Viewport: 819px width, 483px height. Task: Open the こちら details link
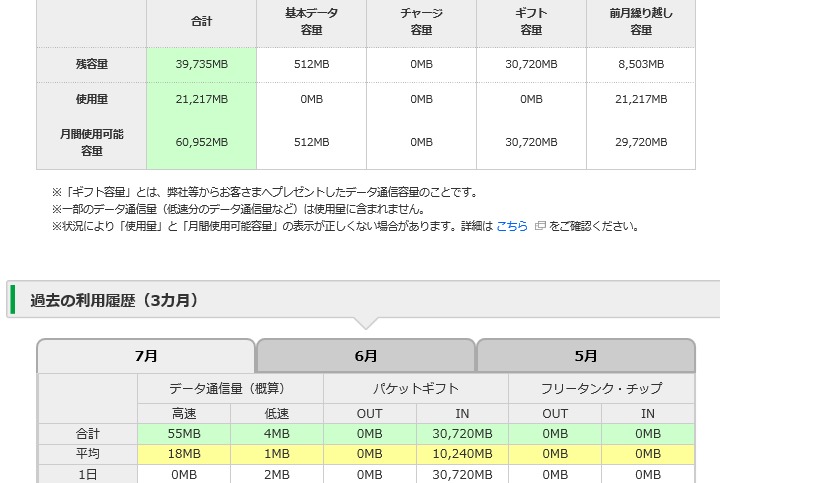point(512,226)
